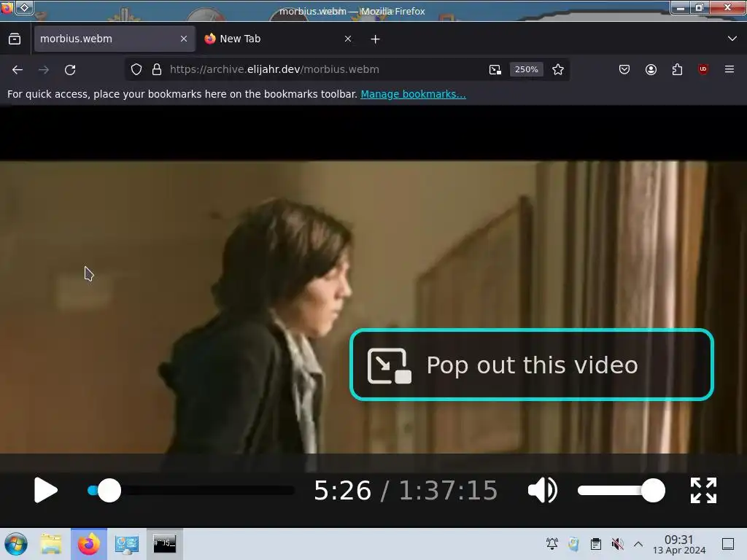
Task: Open the Extensions panel
Action: [677, 69]
